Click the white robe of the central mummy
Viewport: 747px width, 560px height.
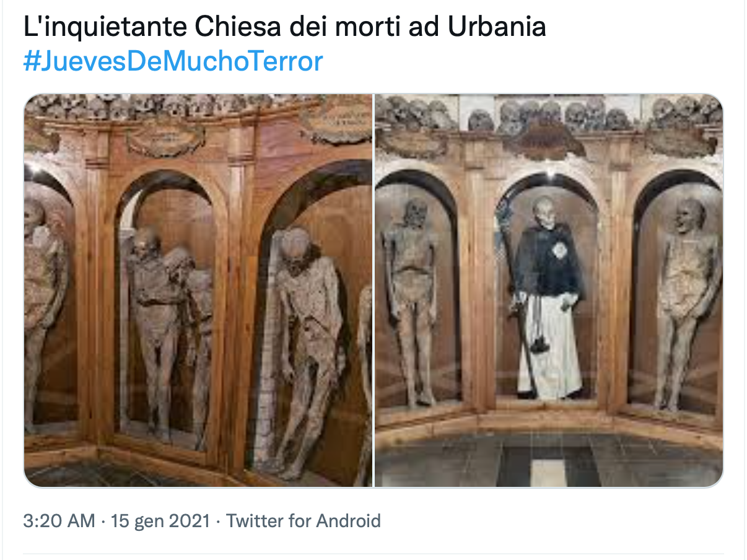pos(551,350)
